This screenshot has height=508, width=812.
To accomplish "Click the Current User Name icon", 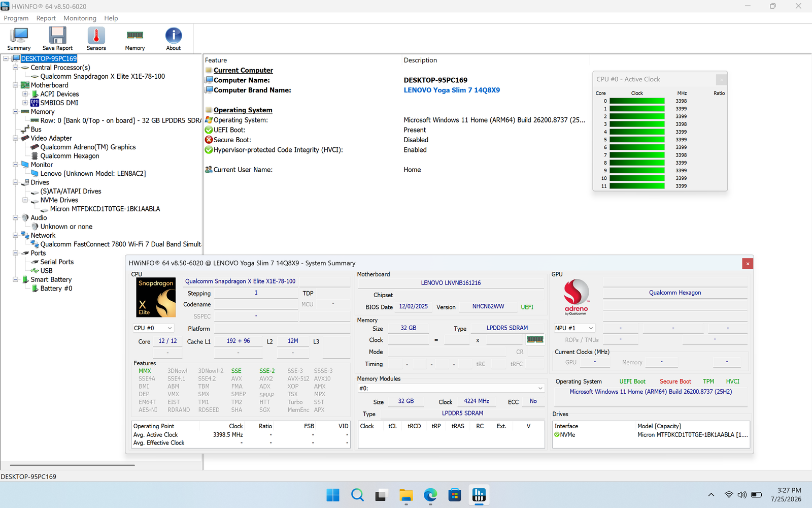I will click(x=209, y=170).
